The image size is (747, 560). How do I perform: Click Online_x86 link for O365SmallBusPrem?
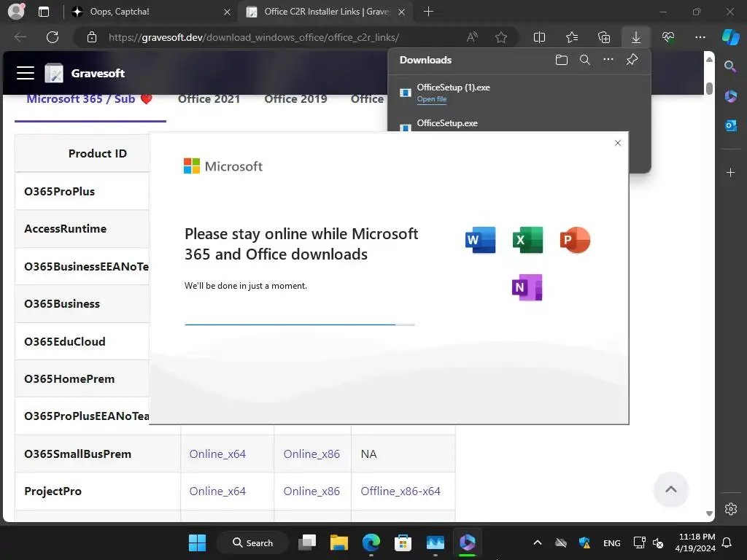311,454
